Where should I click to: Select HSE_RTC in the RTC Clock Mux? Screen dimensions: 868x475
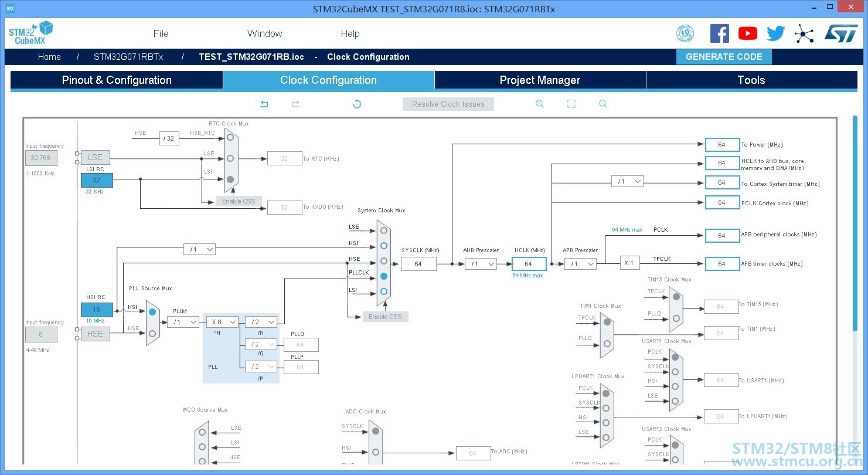230,137
